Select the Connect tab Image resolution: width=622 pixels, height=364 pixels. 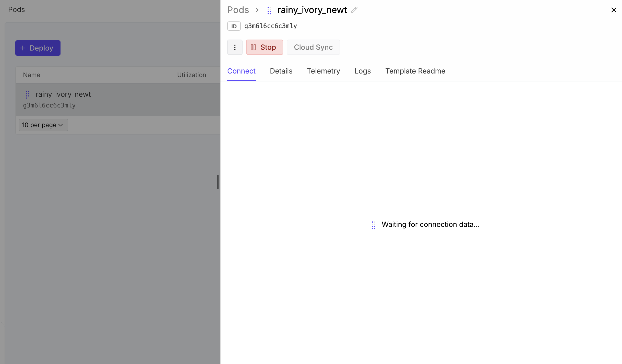(x=241, y=71)
